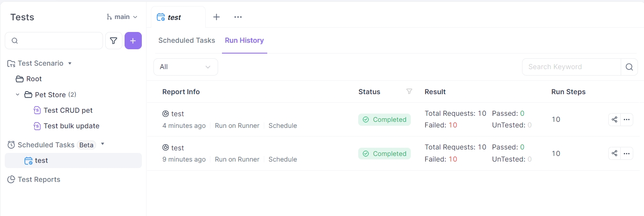Viewport: 644px width, 216px height.
Task: Collapse the Test Scenario section
Action: click(70, 64)
